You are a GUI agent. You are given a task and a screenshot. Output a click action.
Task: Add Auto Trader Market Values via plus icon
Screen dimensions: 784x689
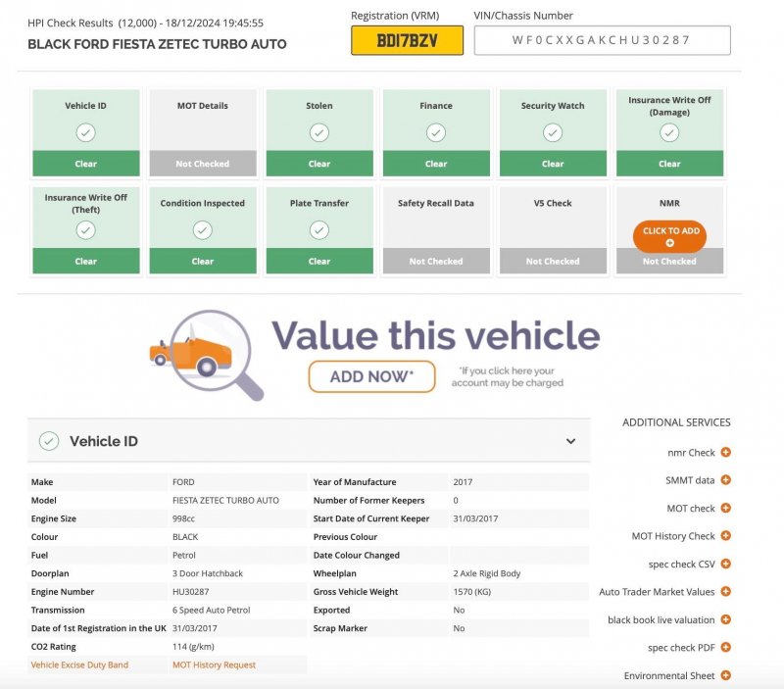[725, 592]
